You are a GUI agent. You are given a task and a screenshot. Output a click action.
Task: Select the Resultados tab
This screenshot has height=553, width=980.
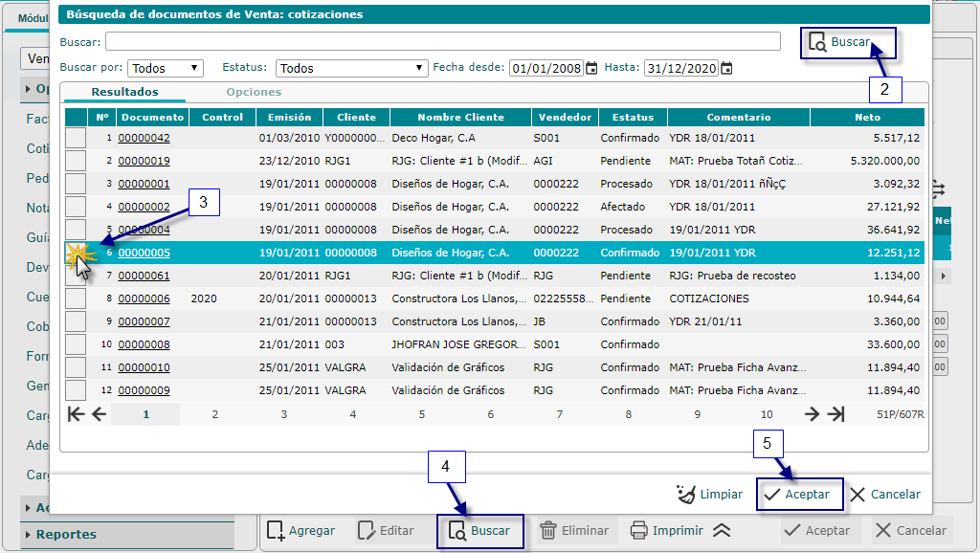coord(124,92)
